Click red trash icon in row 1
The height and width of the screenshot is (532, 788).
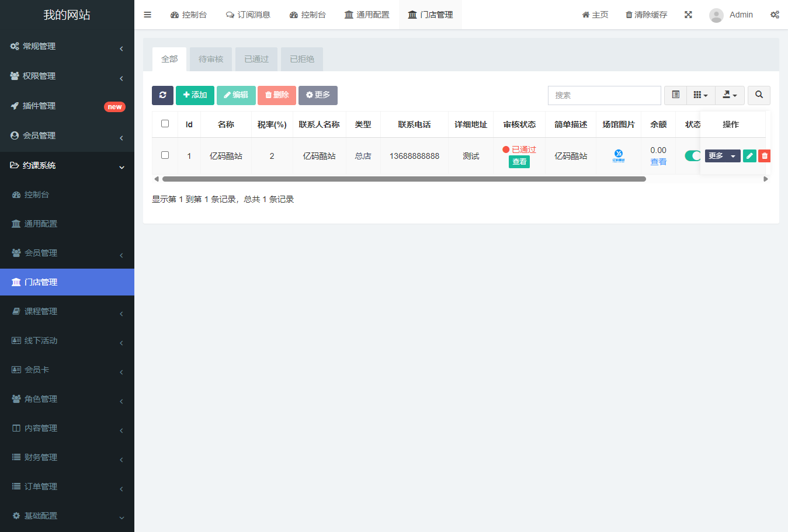(764, 156)
